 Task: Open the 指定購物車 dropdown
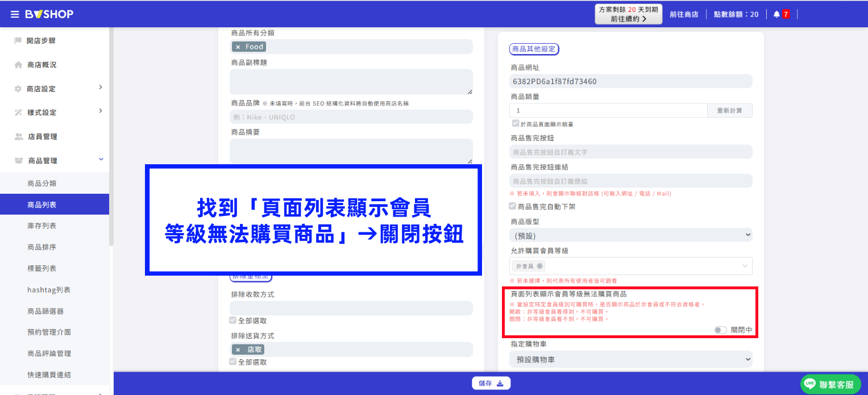pyautogui.click(x=631, y=359)
